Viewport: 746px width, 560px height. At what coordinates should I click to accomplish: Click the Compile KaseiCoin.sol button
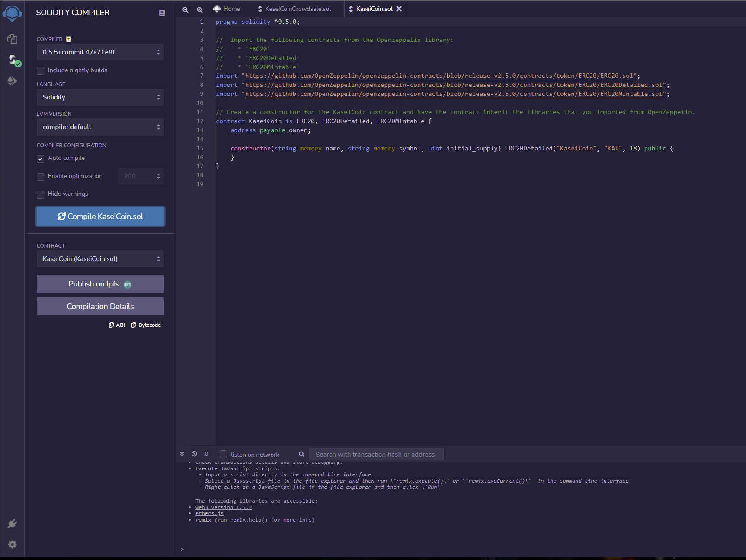coord(100,216)
